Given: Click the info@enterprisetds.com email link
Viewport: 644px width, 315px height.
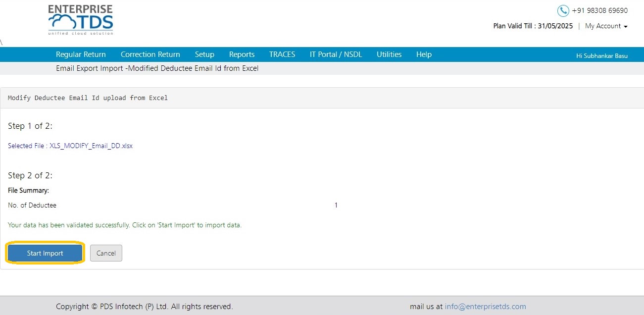Looking at the screenshot, I should pos(486,307).
